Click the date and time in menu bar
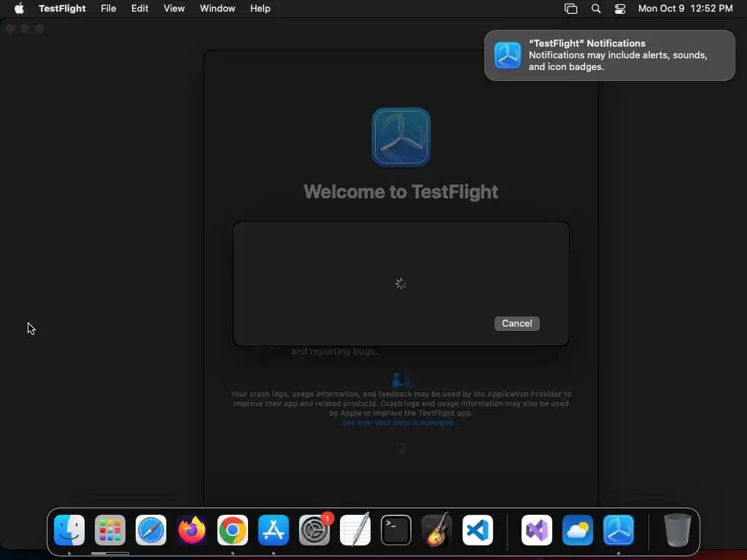This screenshot has width=747, height=560. tap(685, 8)
